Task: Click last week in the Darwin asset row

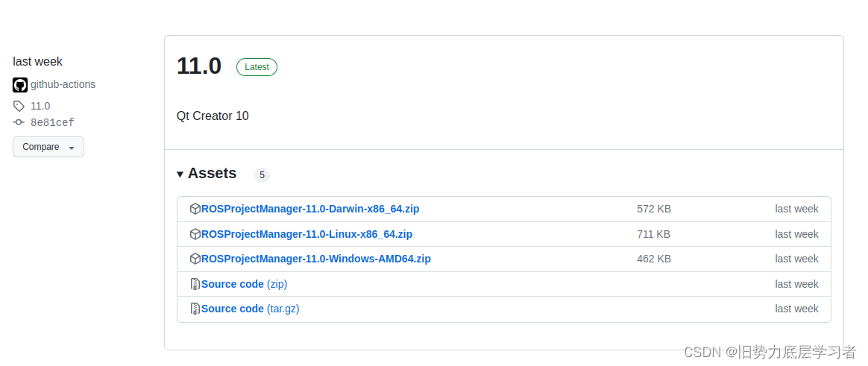Action: click(796, 209)
